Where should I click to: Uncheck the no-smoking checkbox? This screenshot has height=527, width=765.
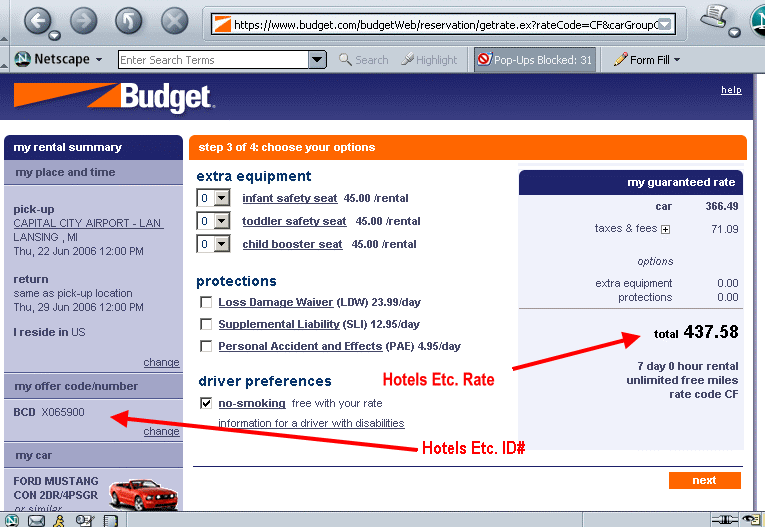(x=206, y=403)
